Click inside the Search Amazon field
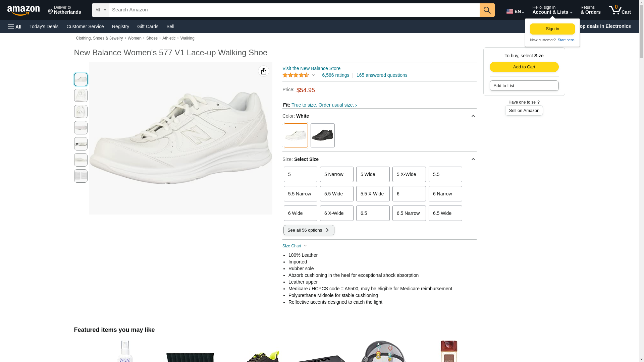This screenshot has height=362, width=644. [294, 10]
